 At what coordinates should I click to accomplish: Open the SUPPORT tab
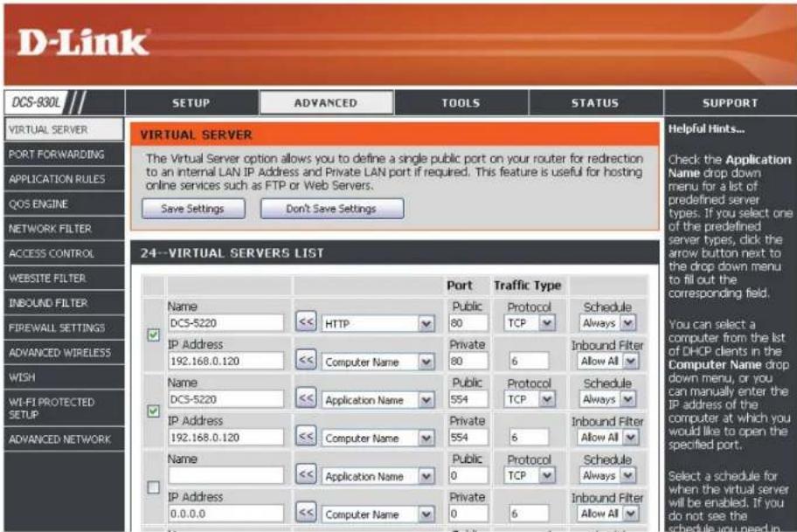pyautogui.click(x=731, y=102)
